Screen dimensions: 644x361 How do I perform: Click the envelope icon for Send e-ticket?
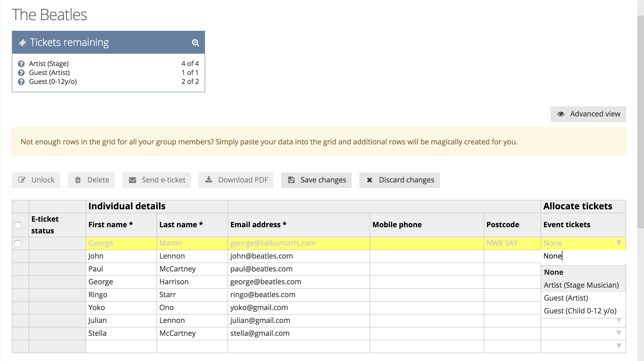pos(132,180)
